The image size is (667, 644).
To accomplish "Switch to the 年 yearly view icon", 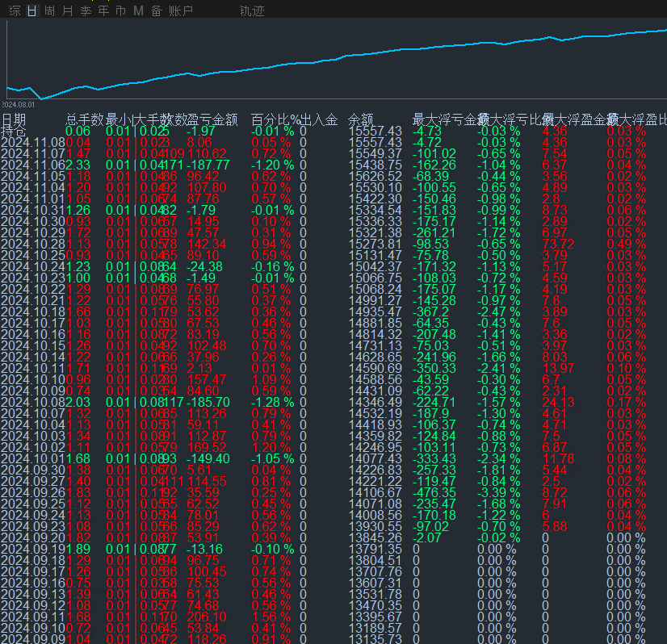I will [x=102, y=11].
